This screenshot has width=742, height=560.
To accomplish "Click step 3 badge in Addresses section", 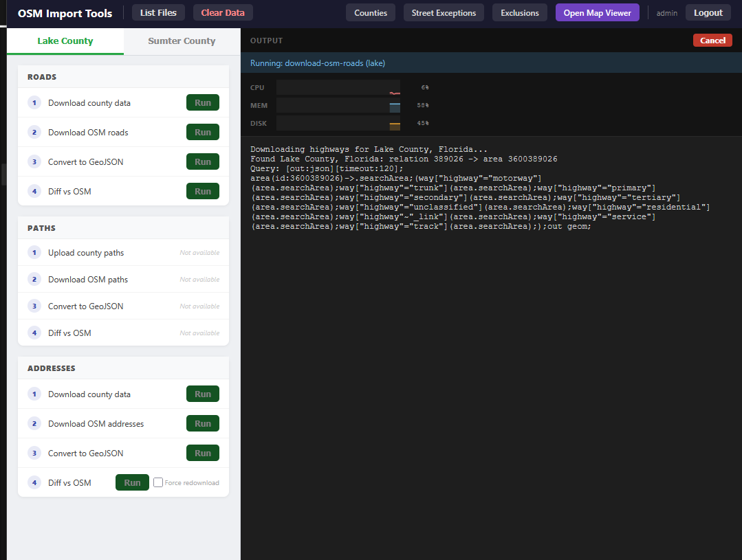I will (x=34, y=453).
